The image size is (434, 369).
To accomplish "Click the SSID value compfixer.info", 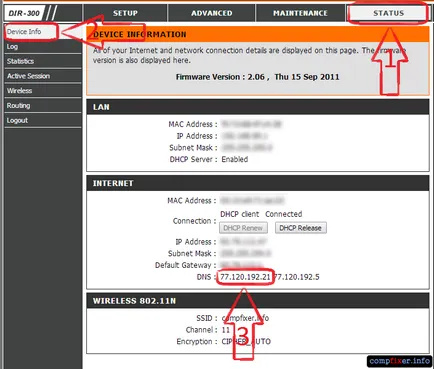I will (245, 318).
